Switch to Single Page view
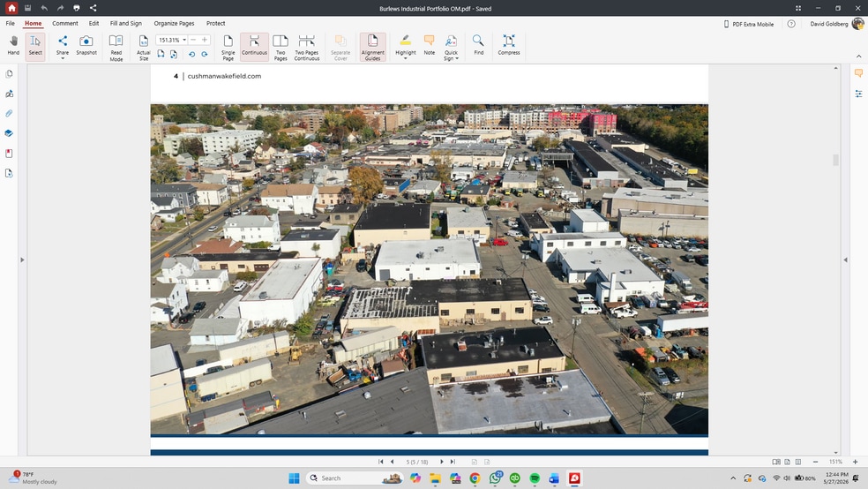The image size is (868, 489). click(x=228, y=48)
